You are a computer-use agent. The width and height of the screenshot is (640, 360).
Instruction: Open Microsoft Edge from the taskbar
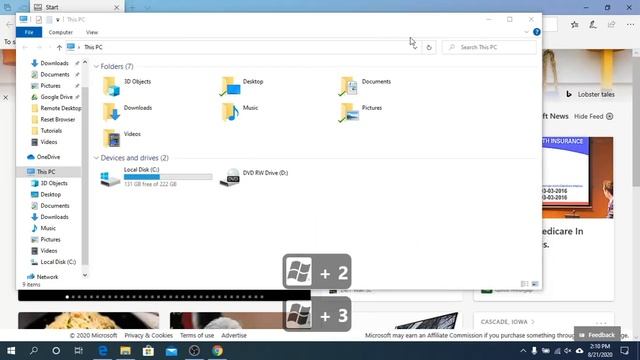[x=102, y=351]
